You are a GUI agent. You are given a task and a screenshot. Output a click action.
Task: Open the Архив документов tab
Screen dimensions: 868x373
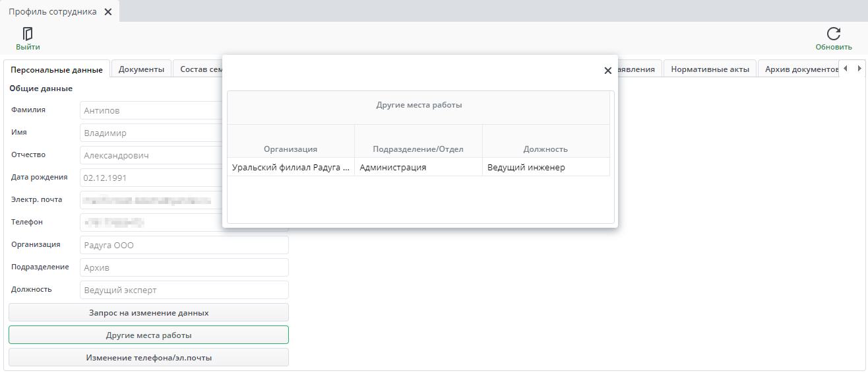point(799,69)
